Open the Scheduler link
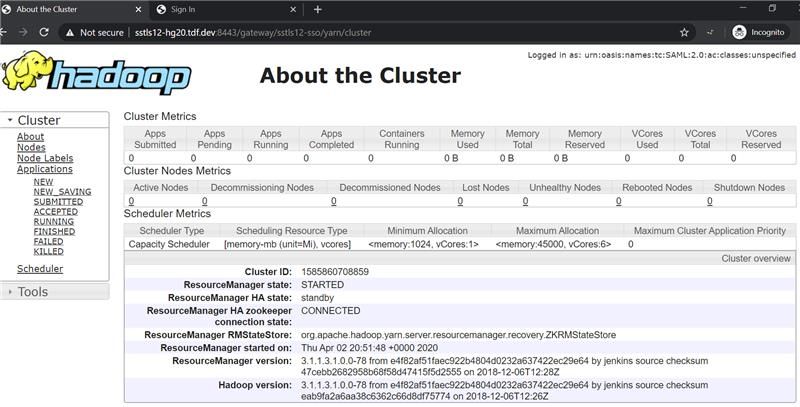This screenshot has width=800, height=407. pyautogui.click(x=40, y=269)
